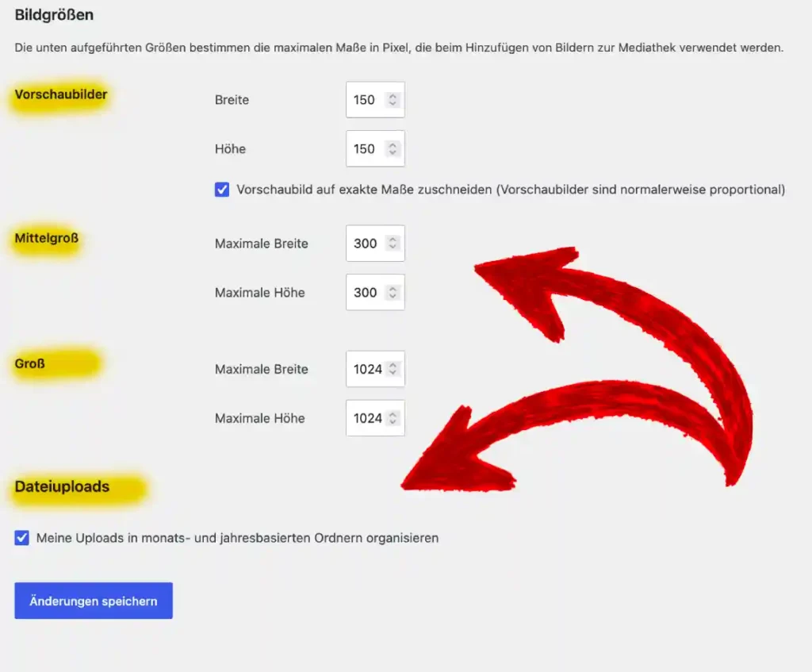This screenshot has height=672, width=812.
Task: Focus the Vorschaubilder Höhe number field
Action: pyautogui.click(x=375, y=148)
